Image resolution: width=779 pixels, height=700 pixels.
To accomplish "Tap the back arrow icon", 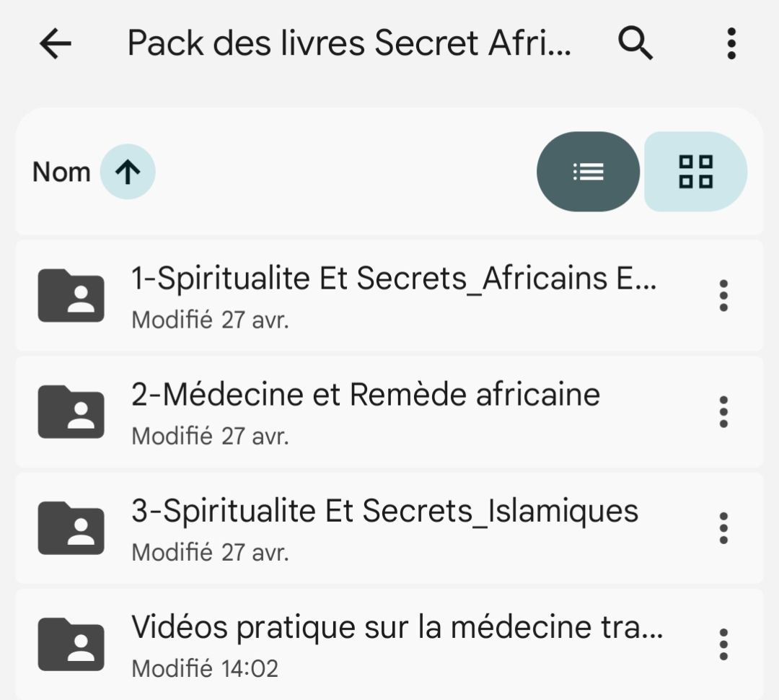I will pyautogui.click(x=55, y=44).
